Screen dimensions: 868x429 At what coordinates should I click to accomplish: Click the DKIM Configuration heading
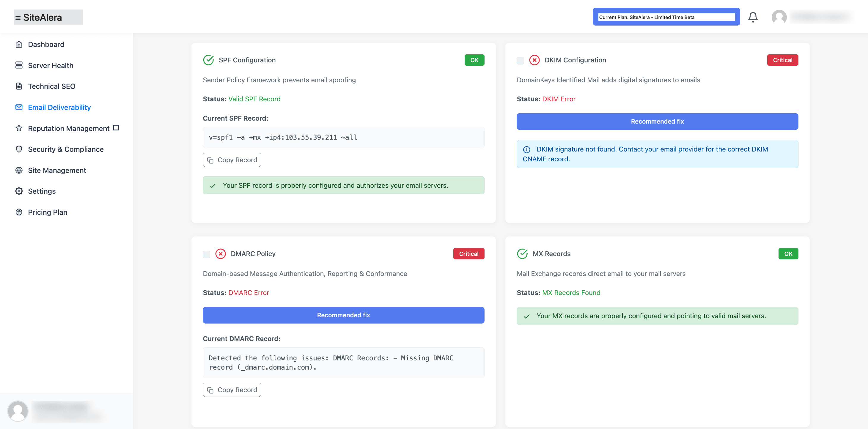[575, 60]
